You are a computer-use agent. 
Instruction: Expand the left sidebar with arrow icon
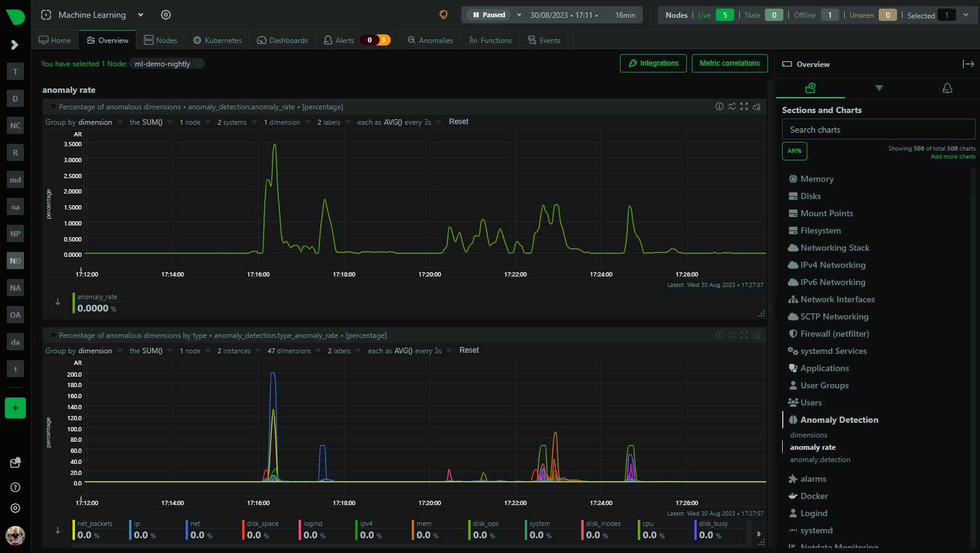click(15, 45)
